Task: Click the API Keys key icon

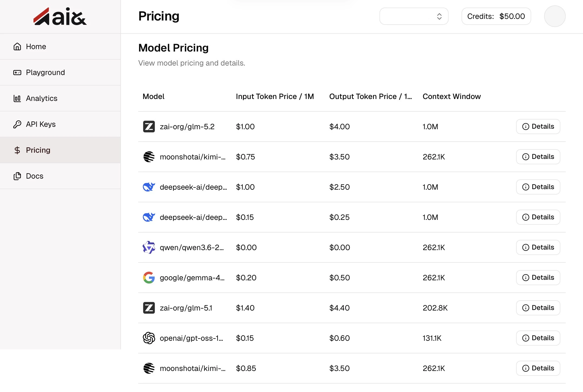Action: click(x=17, y=124)
